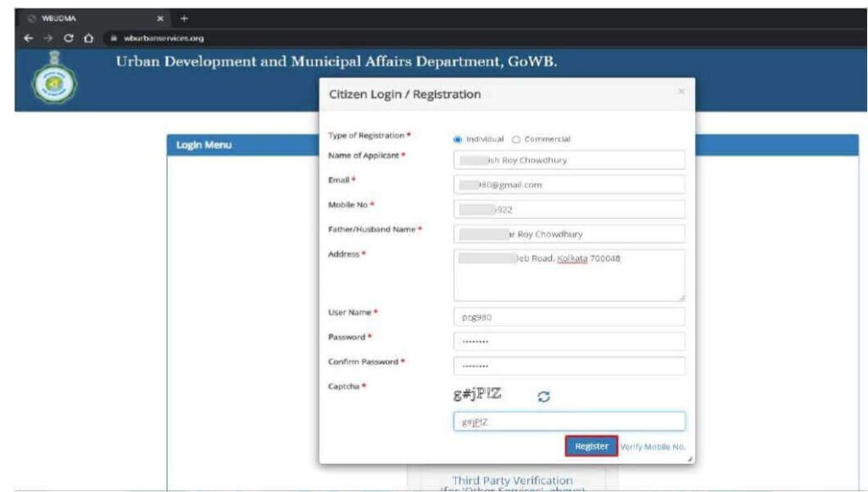Click the Urban Development department title
Screen dimensions: 868x492
point(337,61)
